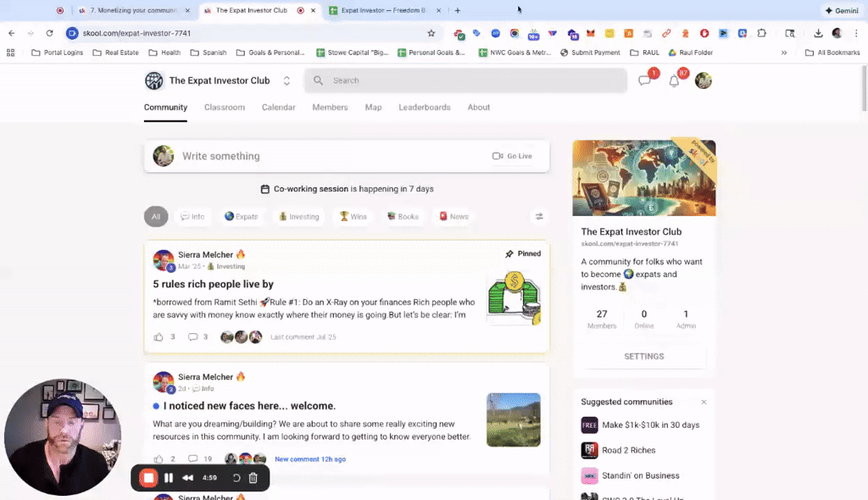Switch to the Classroom tab
Viewport: 868px width, 500px height.
pyautogui.click(x=224, y=108)
